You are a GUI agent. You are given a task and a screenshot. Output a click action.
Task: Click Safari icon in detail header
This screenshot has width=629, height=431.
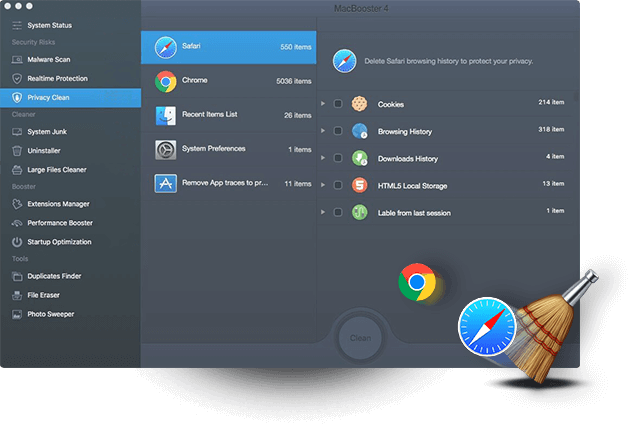(345, 61)
